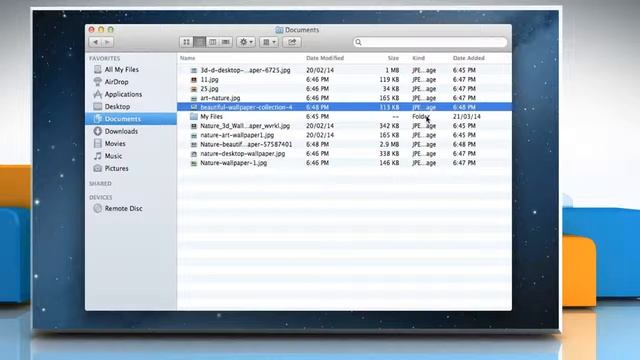
Task: Sort by Date Added column header
Action: (x=469, y=58)
